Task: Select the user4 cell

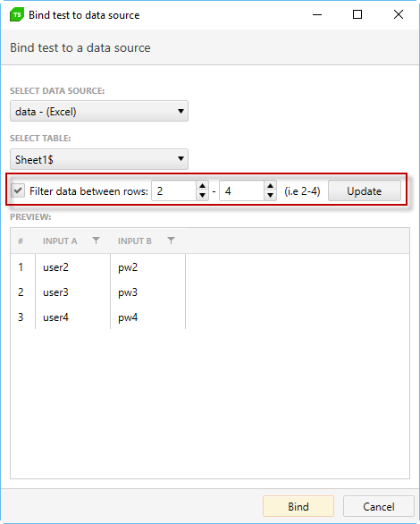Action: point(72,317)
